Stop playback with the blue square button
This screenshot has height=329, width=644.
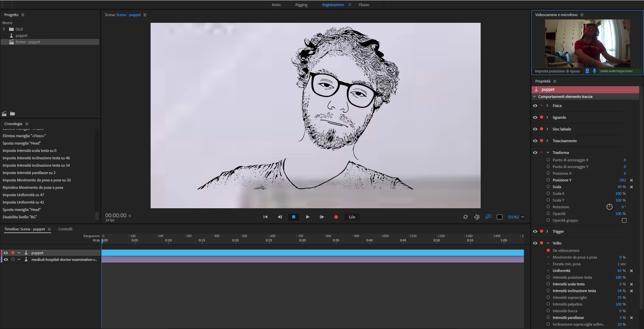click(293, 217)
